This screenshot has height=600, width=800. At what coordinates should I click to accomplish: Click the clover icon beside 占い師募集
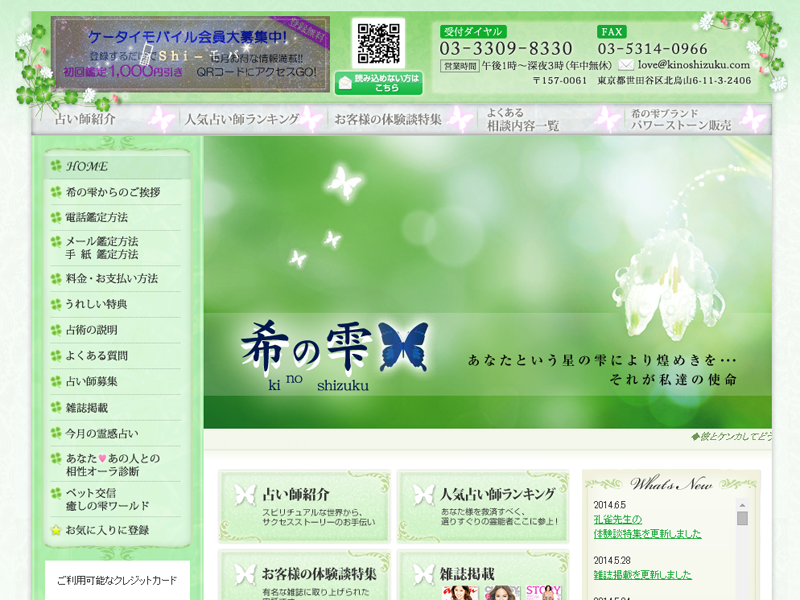tap(56, 381)
